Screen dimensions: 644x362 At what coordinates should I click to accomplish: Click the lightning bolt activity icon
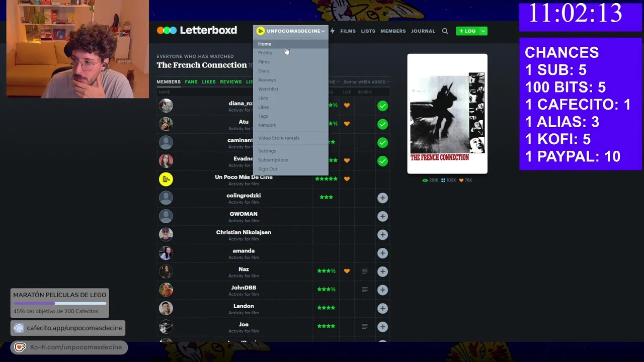coord(332,31)
